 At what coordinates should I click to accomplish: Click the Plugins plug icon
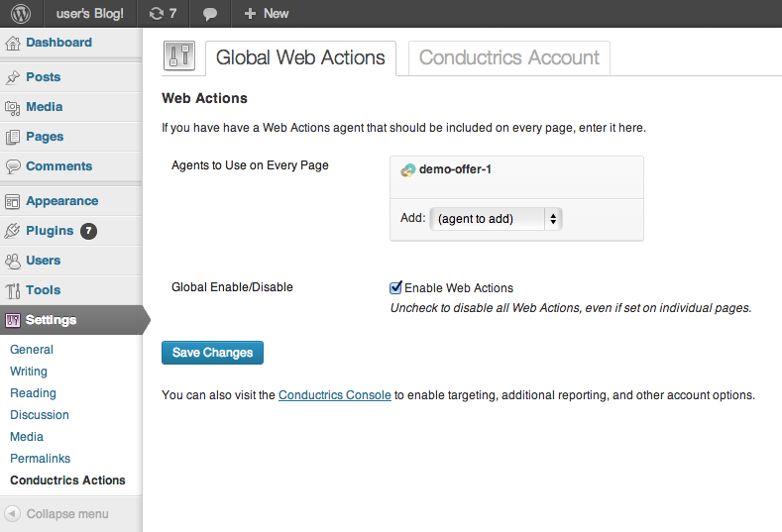point(13,231)
